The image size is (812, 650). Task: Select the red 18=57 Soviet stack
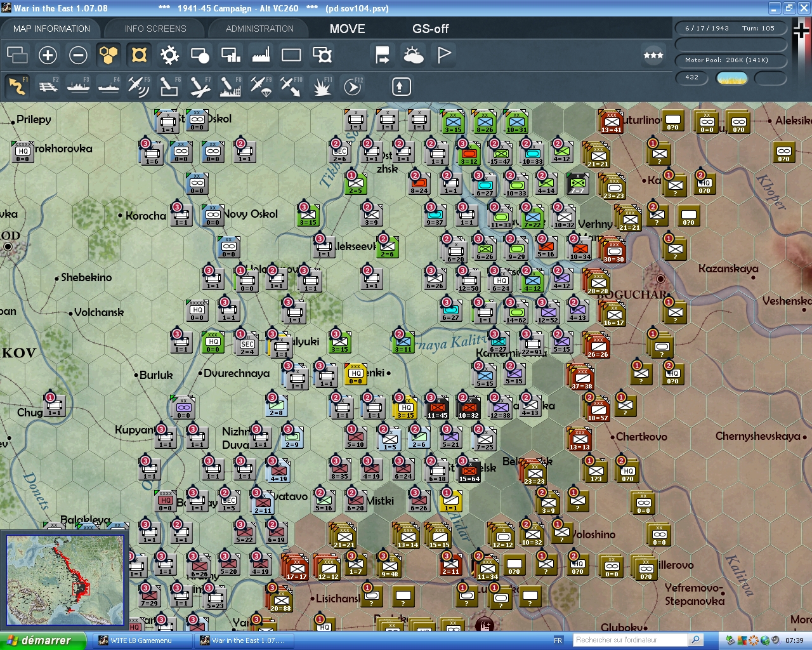pos(598,410)
